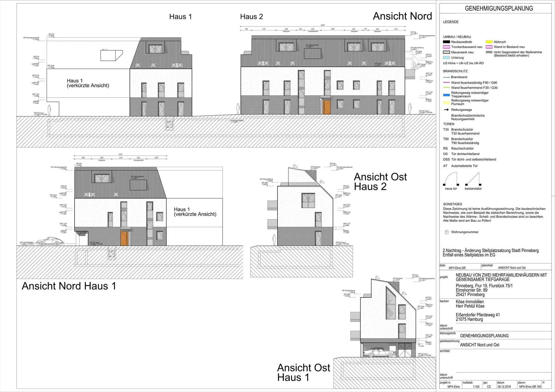Click the human figure left of Haus 2
This screenshot has width=555, height=392.
(x=238, y=109)
